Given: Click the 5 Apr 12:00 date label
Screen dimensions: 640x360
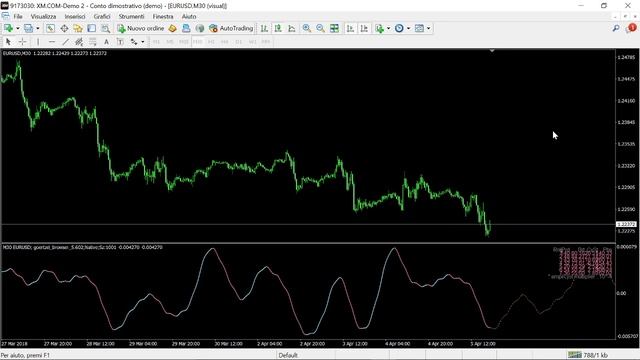Looking at the screenshot, I should (x=483, y=344).
